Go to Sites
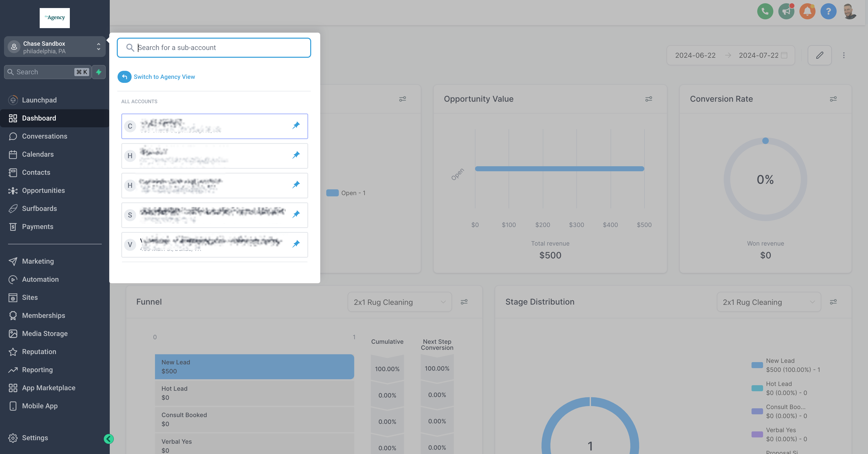 point(55,297)
